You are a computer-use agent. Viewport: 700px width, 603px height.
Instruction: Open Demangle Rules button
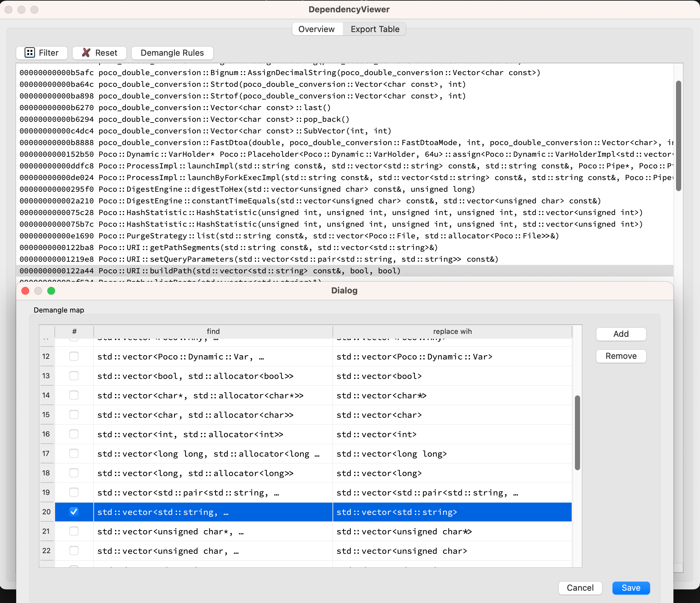pos(172,53)
